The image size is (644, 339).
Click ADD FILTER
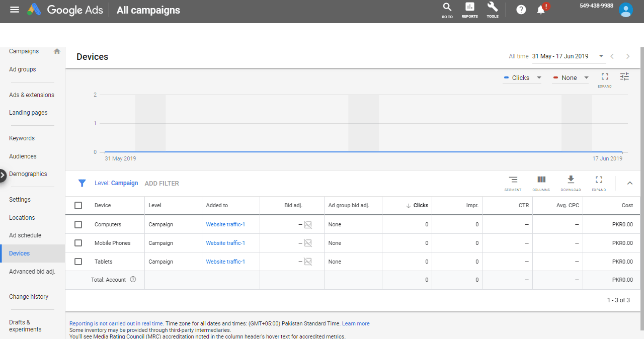point(162,184)
